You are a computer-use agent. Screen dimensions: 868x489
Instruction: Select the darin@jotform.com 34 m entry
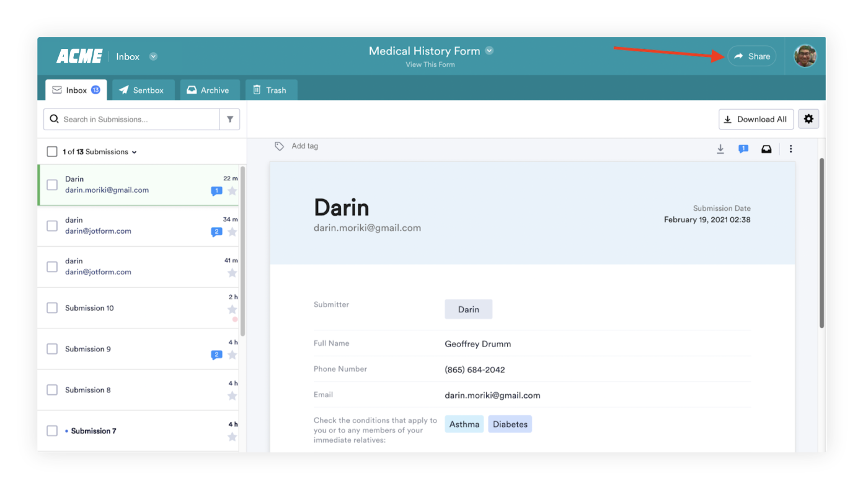pos(138,226)
